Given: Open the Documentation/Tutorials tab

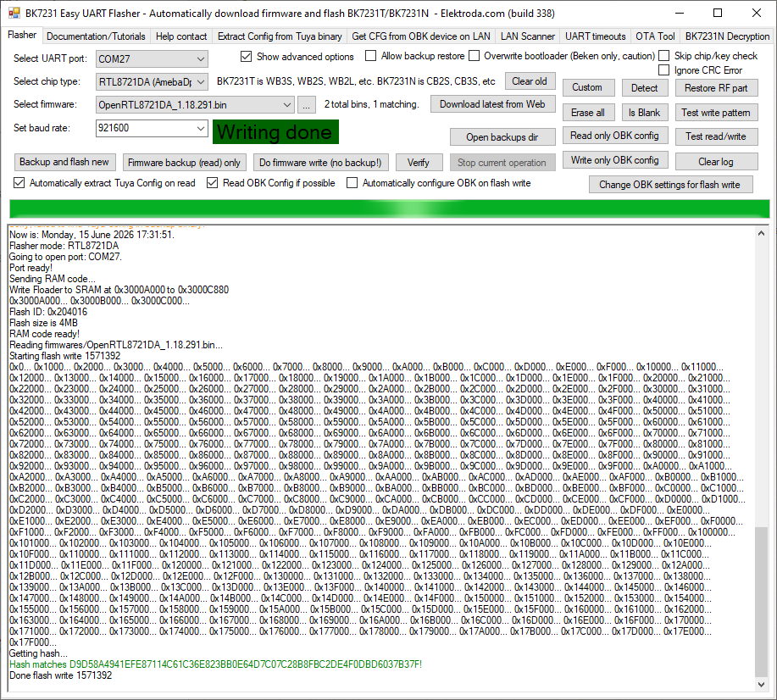Looking at the screenshot, I should [x=96, y=36].
